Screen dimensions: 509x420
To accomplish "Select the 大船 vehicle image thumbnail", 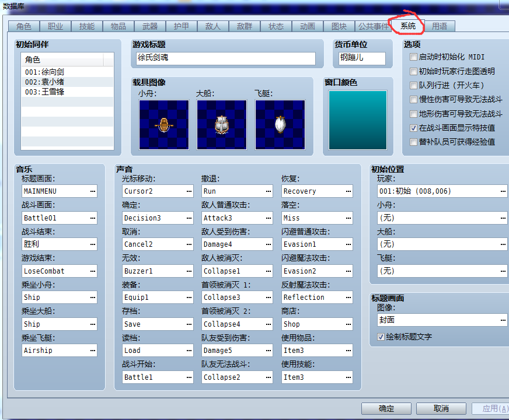I will coord(222,125).
